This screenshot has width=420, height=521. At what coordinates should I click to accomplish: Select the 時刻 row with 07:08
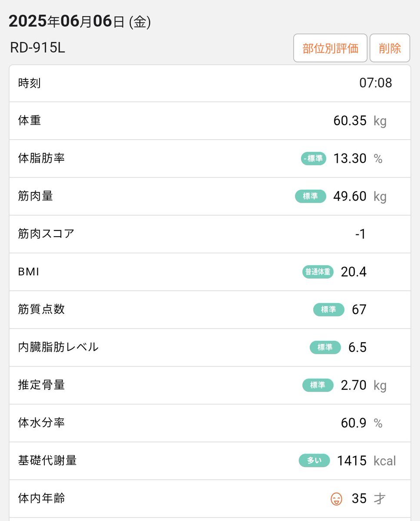pos(210,83)
